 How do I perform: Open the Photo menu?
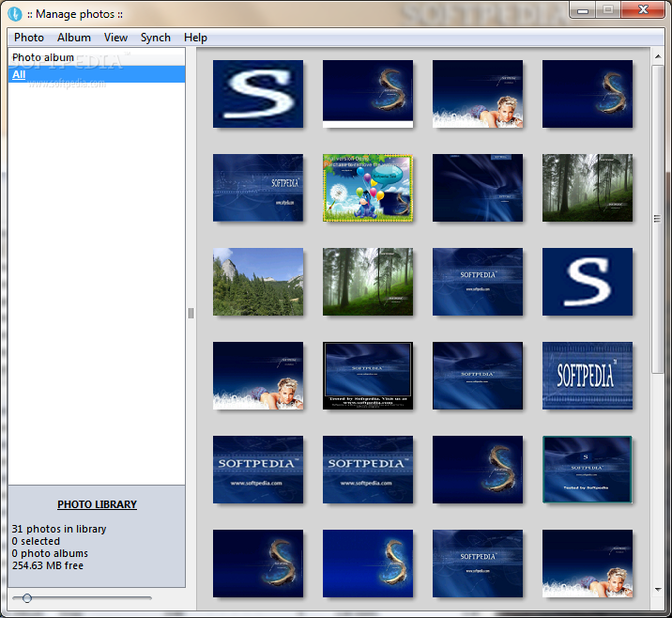tap(29, 38)
